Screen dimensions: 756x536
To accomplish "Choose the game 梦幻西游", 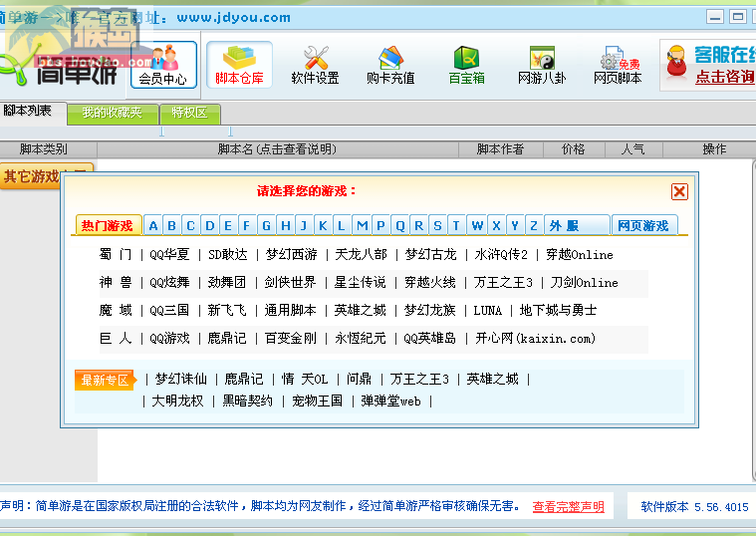I will click(x=291, y=254).
